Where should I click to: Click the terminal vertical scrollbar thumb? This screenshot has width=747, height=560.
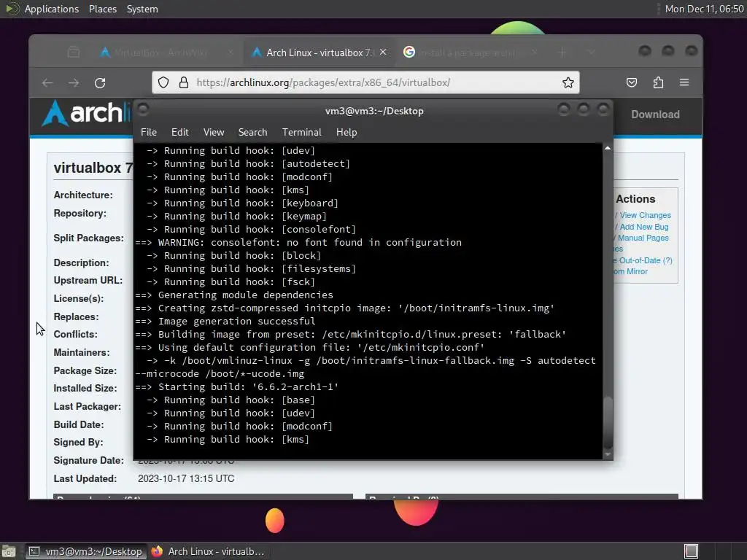click(x=608, y=422)
